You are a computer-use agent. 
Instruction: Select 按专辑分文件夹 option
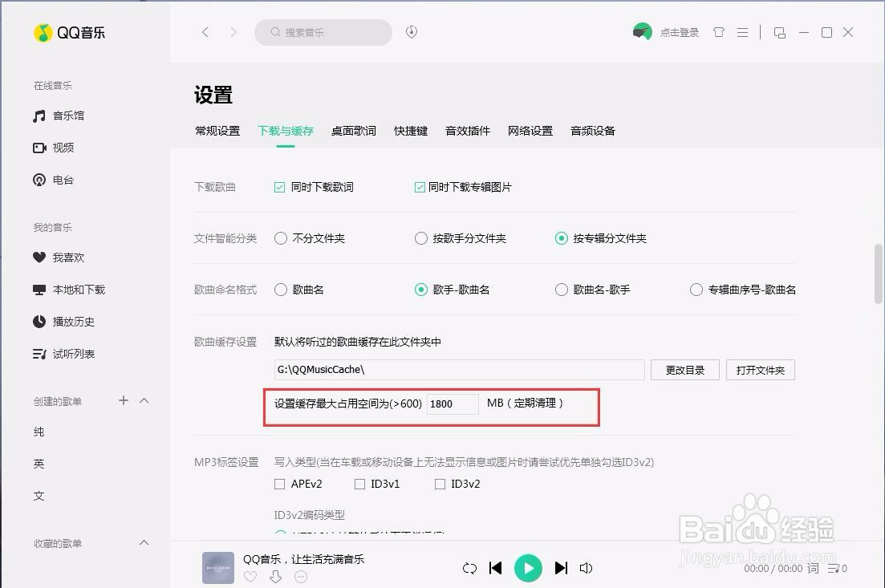[561, 238]
